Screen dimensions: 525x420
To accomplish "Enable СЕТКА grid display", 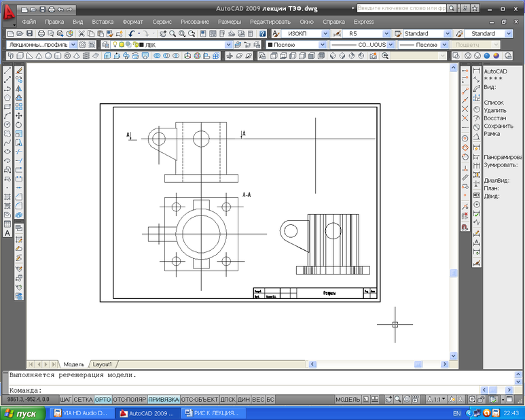I will 84,400.
